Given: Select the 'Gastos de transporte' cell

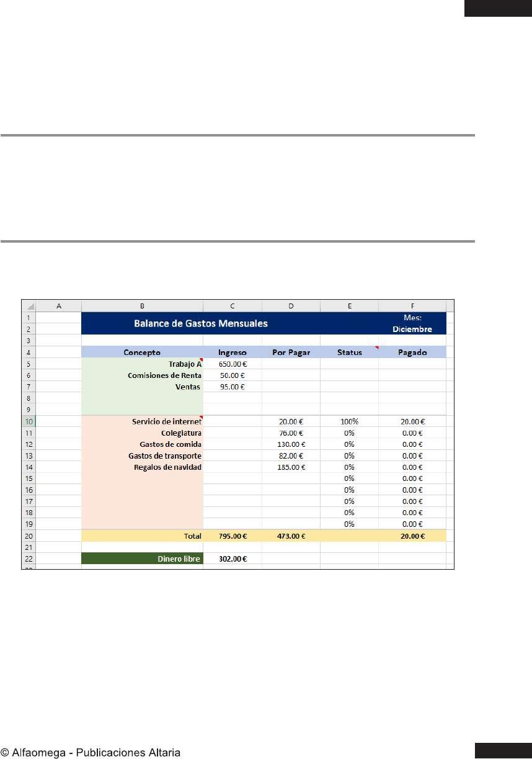Looking at the screenshot, I should tap(142, 456).
